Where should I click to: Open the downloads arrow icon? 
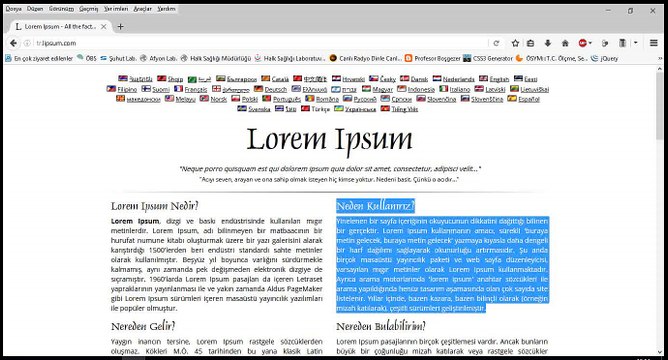(x=547, y=43)
